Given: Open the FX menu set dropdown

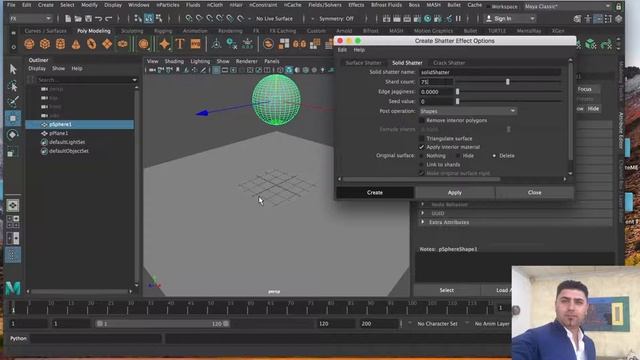Looking at the screenshot, I should click(x=30, y=18).
